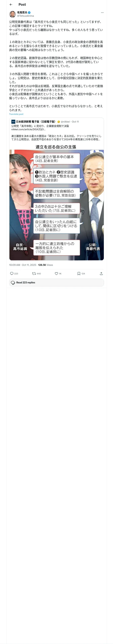This screenshot has width=113, height=644.
Task: Click Translate post link
Action: [x=16, y=114]
